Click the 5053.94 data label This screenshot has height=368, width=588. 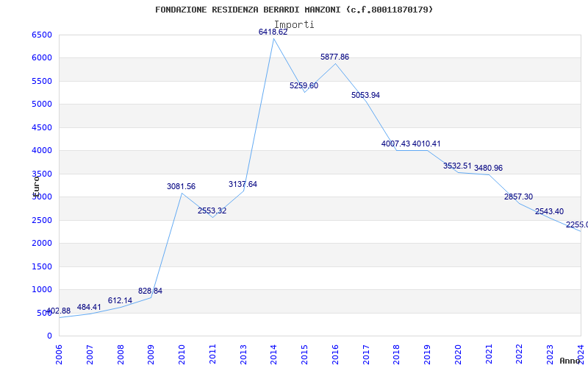365,95
